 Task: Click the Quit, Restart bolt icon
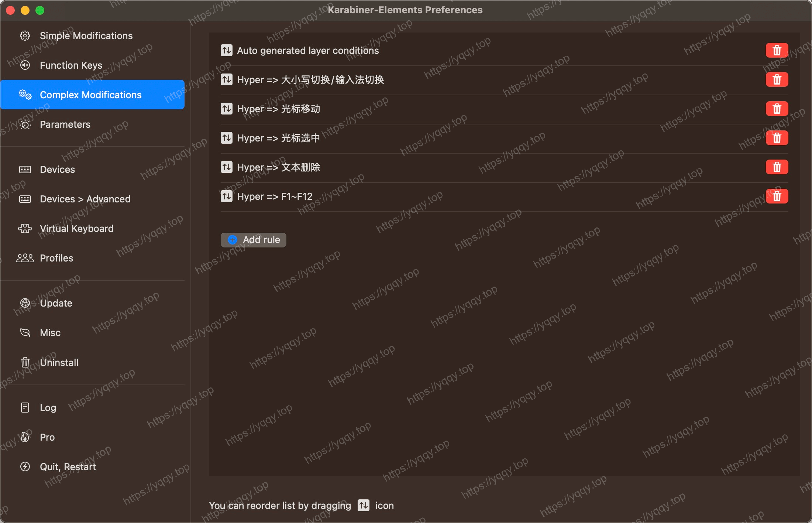[25, 467]
